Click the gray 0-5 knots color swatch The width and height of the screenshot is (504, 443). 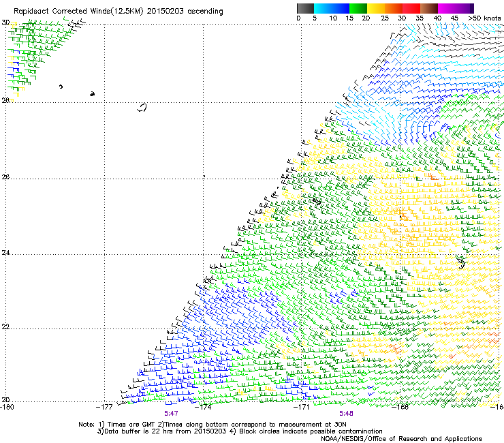point(305,8)
